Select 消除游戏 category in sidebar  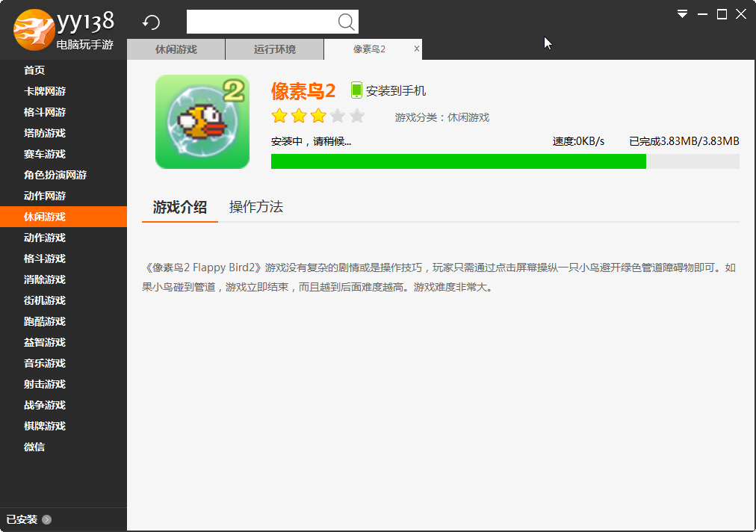[x=45, y=279]
